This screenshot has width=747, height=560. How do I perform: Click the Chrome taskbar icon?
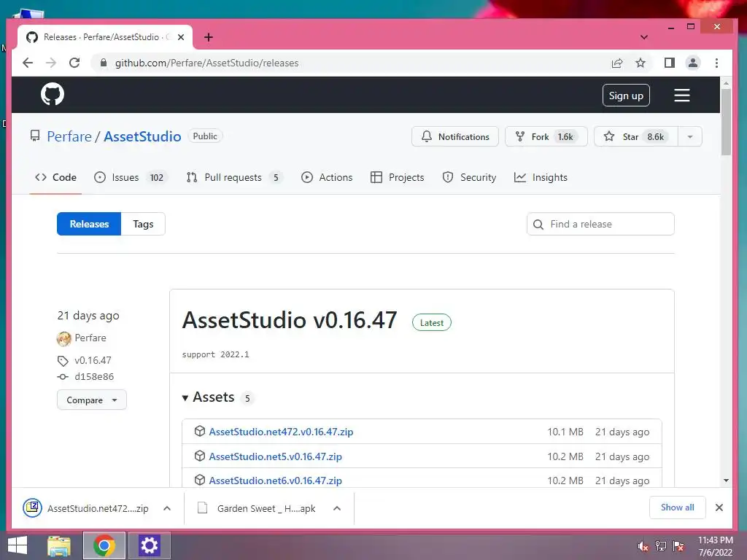[104, 545]
